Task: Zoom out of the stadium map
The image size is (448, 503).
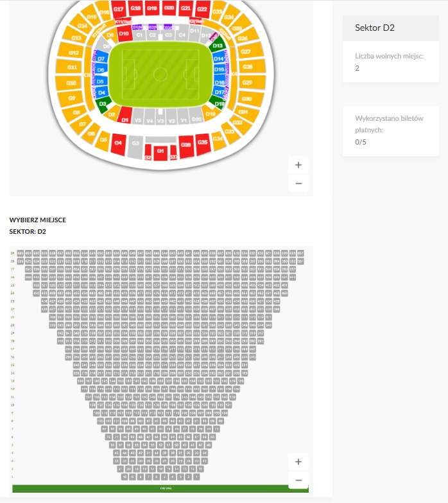Action: tap(298, 184)
